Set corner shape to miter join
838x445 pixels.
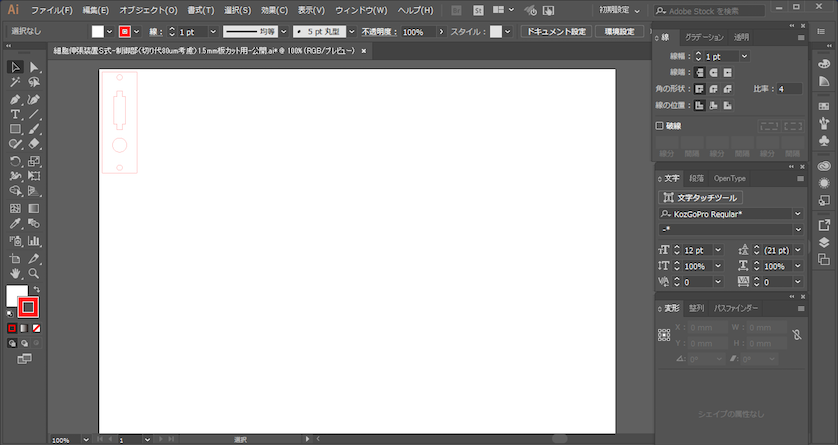pyautogui.click(x=700, y=89)
